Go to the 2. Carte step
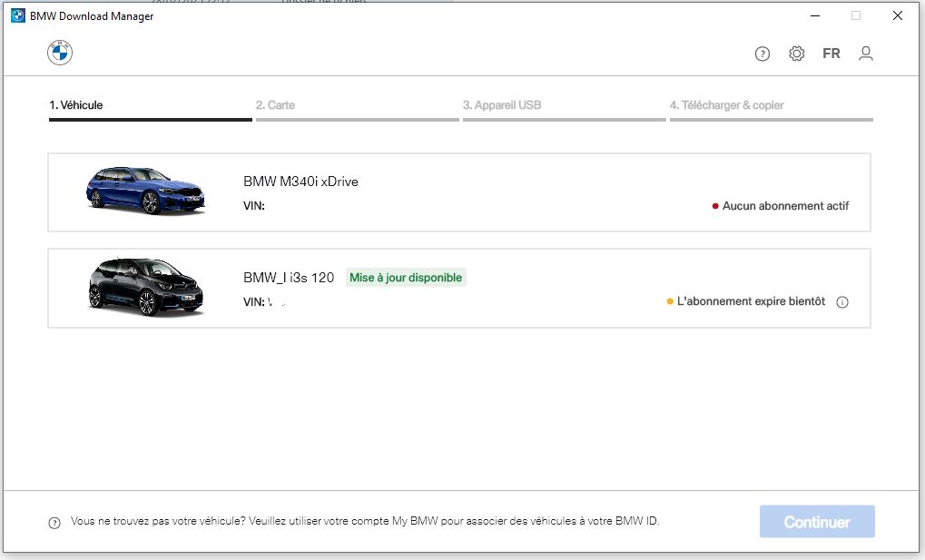This screenshot has width=925, height=560. pyautogui.click(x=275, y=105)
